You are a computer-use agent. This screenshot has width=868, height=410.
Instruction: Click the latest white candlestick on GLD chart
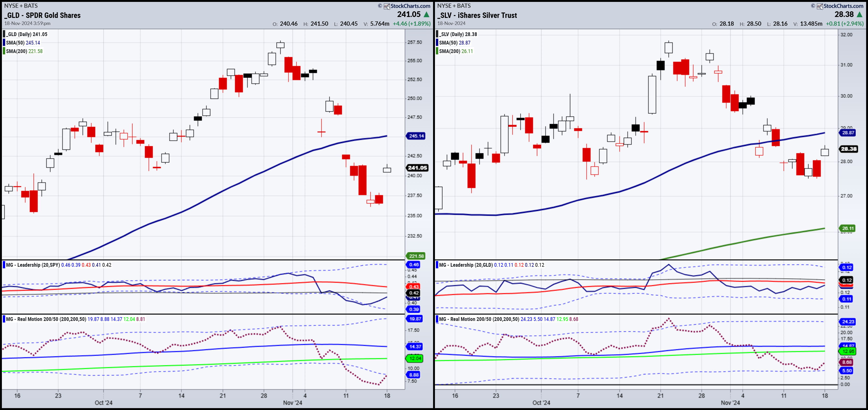pyautogui.click(x=387, y=169)
